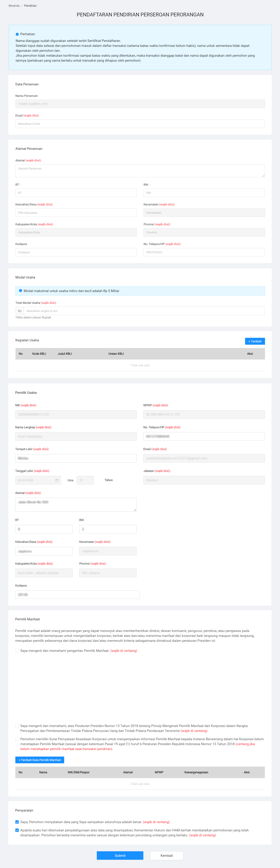Open the Pilih Kelurahan dropdown for Alamat Perseroan

coord(76,213)
